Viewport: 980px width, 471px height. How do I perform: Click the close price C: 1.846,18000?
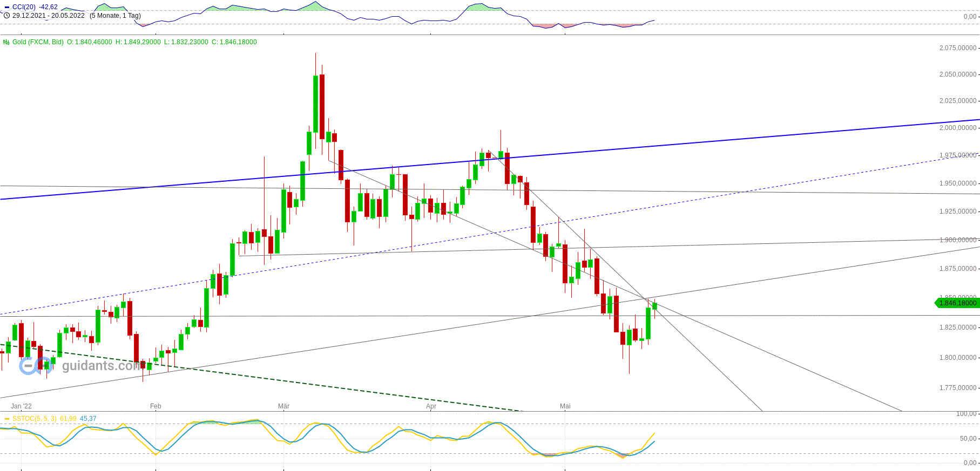tap(234, 42)
